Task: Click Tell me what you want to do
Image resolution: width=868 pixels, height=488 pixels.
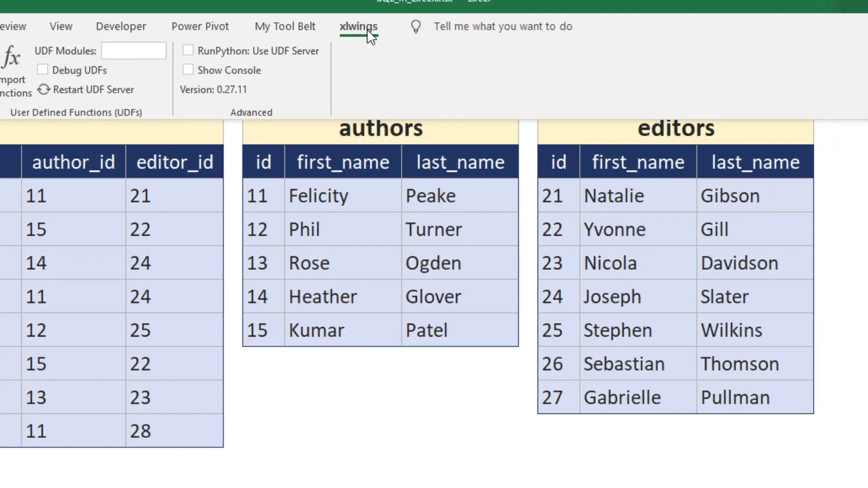Action: 503,26
